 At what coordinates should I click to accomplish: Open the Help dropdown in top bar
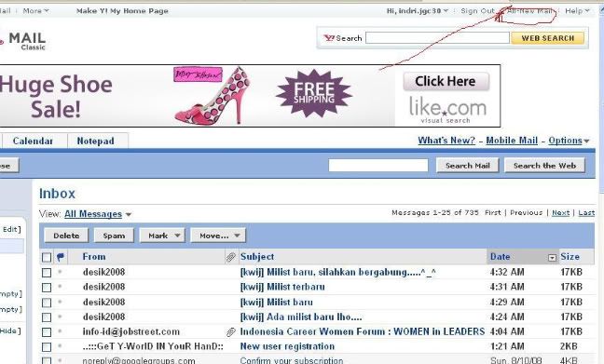point(577,11)
